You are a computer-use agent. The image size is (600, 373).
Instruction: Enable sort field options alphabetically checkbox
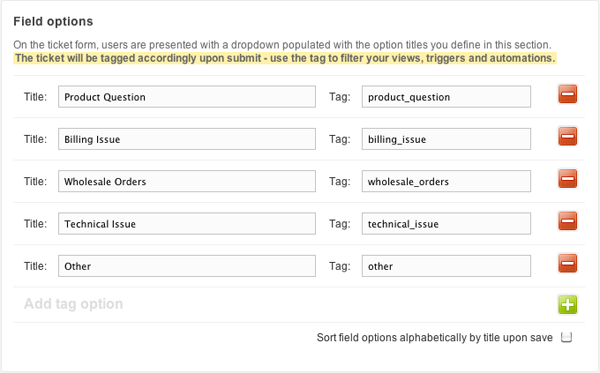(x=566, y=337)
